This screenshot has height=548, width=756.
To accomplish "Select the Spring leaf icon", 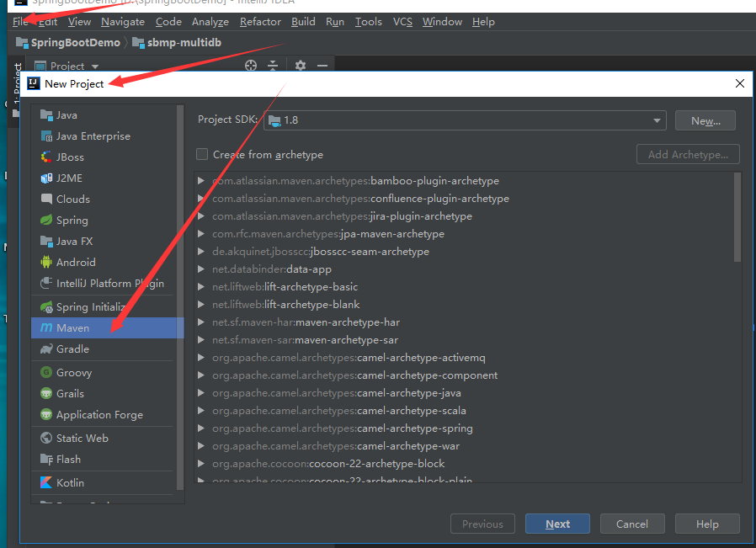I will tap(46, 221).
